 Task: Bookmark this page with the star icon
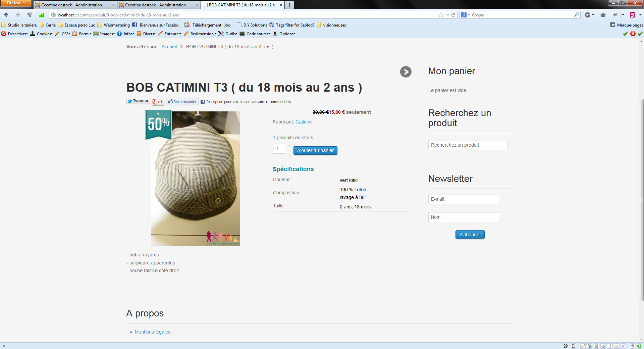pos(441,15)
